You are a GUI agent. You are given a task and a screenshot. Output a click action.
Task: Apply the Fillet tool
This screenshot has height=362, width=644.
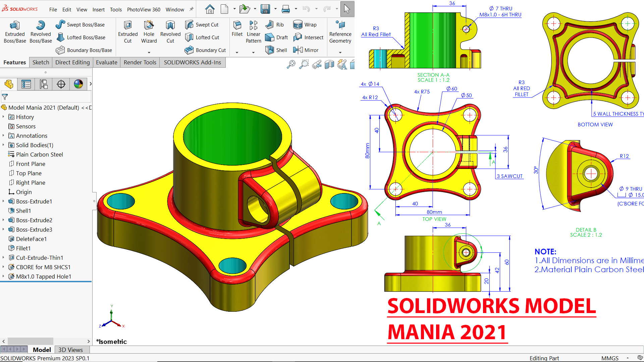(237, 28)
